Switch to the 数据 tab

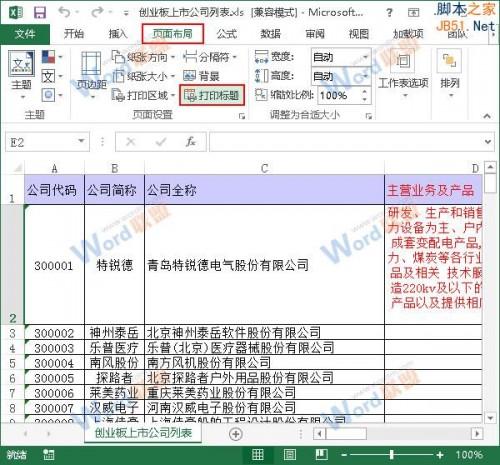tap(270, 34)
